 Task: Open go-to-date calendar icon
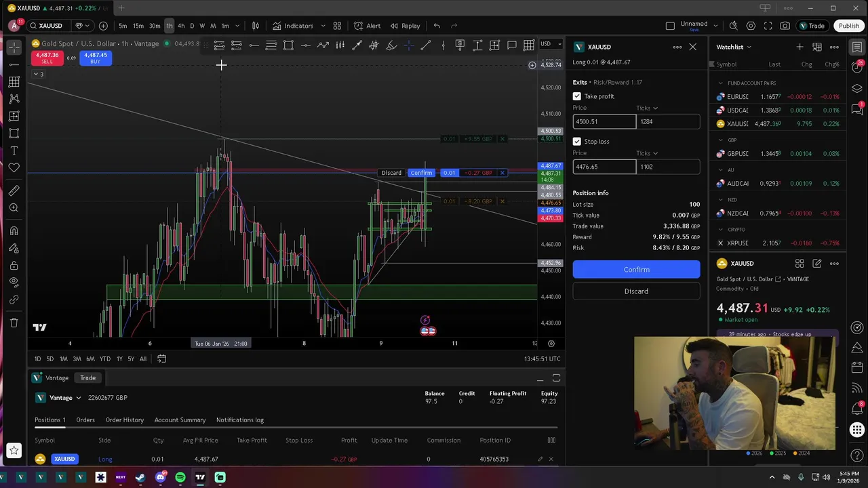[161, 359]
